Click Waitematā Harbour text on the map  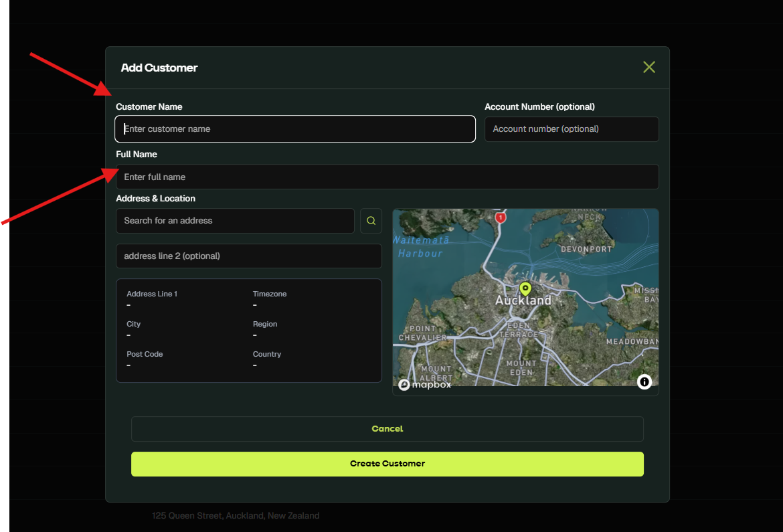[421, 247]
